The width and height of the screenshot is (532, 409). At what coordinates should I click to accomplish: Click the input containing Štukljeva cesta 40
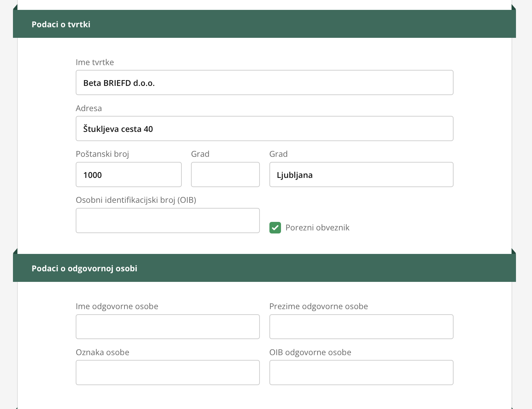click(264, 129)
